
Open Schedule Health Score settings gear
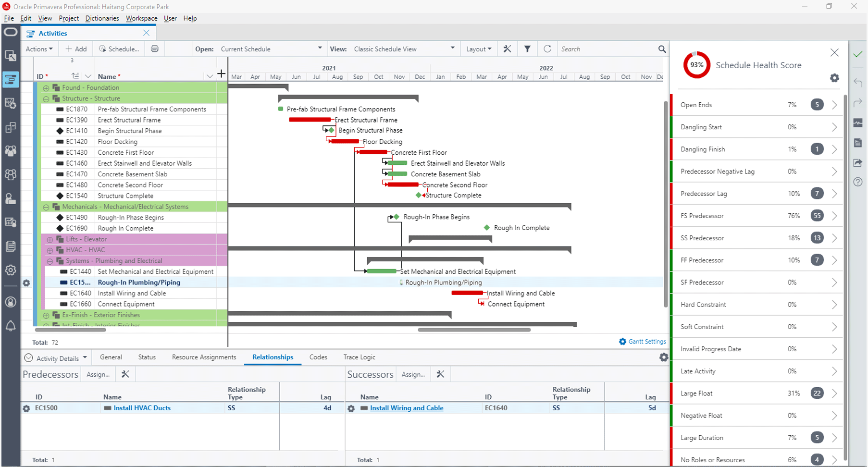point(834,78)
